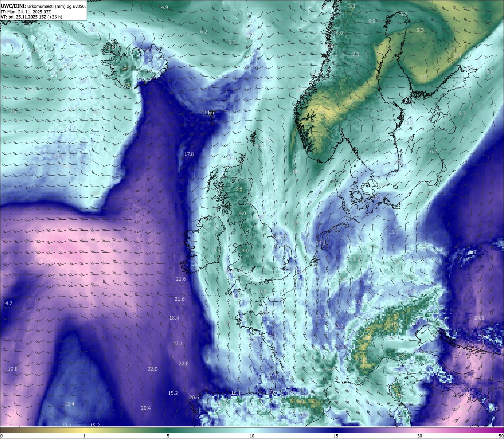Click the 7.0 value at the left edge
The height and width of the screenshot is (439, 504).
pos(13,112)
